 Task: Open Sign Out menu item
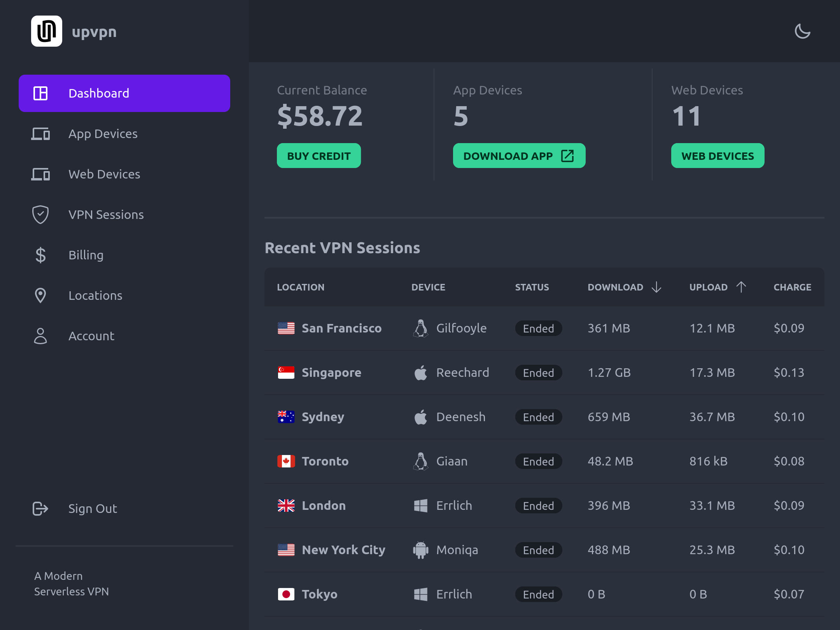[x=93, y=509]
